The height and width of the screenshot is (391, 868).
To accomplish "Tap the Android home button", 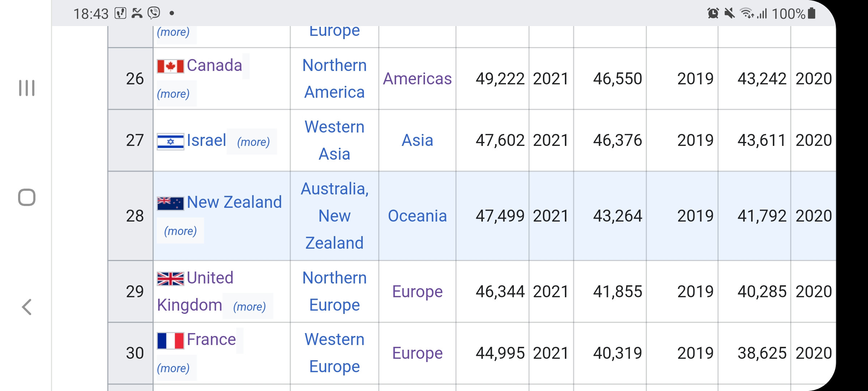I will pyautogui.click(x=27, y=197).
